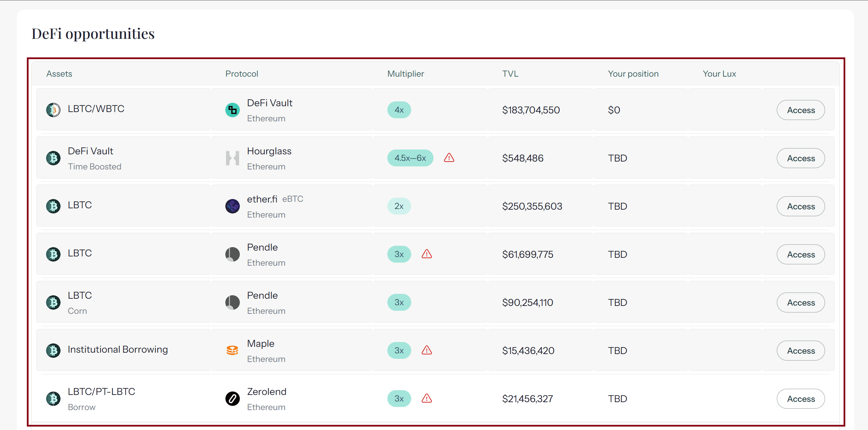The image size is (868, 430).
Task: Access the Hourglass Time Boosted opportunity
Action: pos(801,158)
